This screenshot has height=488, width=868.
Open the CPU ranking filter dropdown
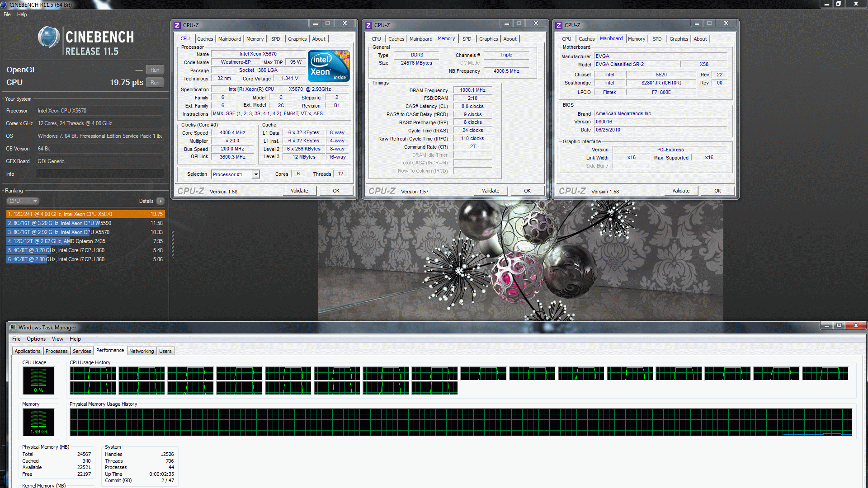[x=23, y=201]
